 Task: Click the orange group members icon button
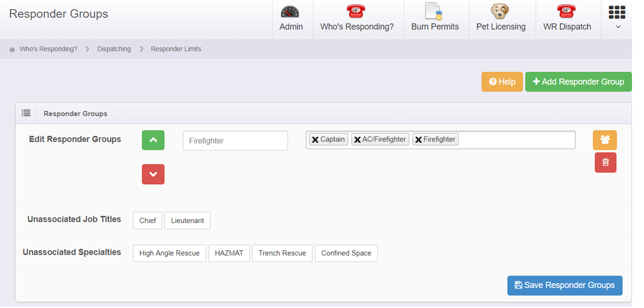pos(605,140)
